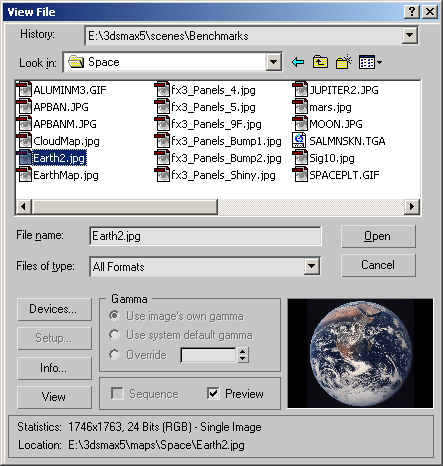Open the view menu icon
The image size is (443, 466).
[x=370, y=62]
